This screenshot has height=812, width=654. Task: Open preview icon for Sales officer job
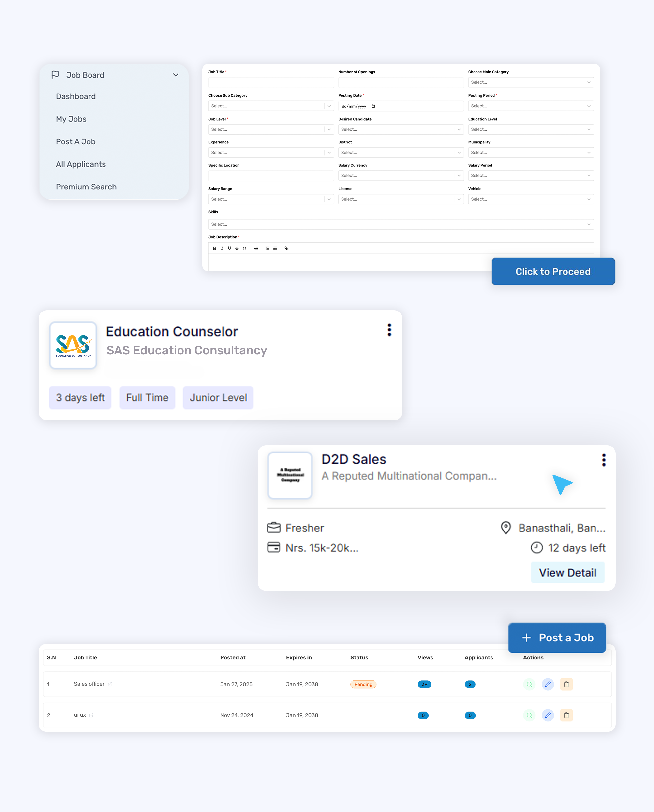click(x=529, y=684)
